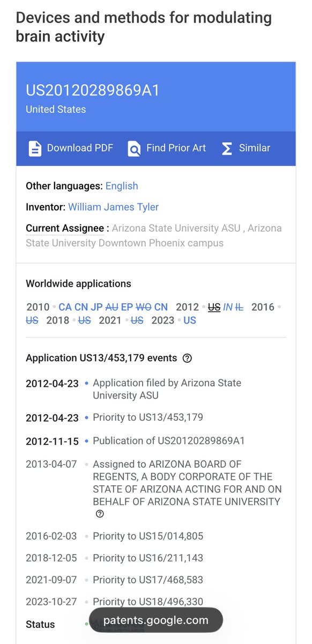Open help icon beside Application US13/453,179 events
The height and width of the screenshot is (644, 312).
[x=187, y=358]
